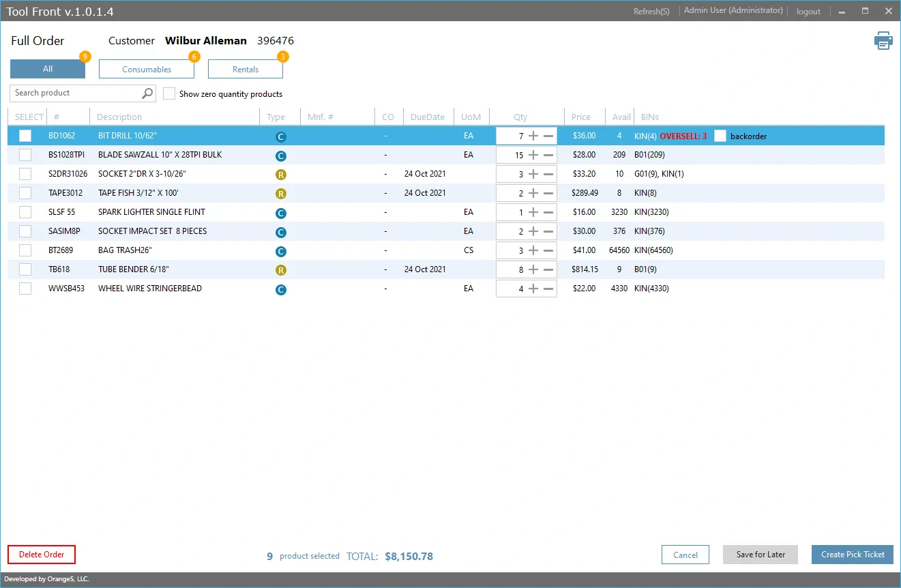Click the Create Pick Ticket button
The width and height of the screenshot is (901, 588).
852,555
